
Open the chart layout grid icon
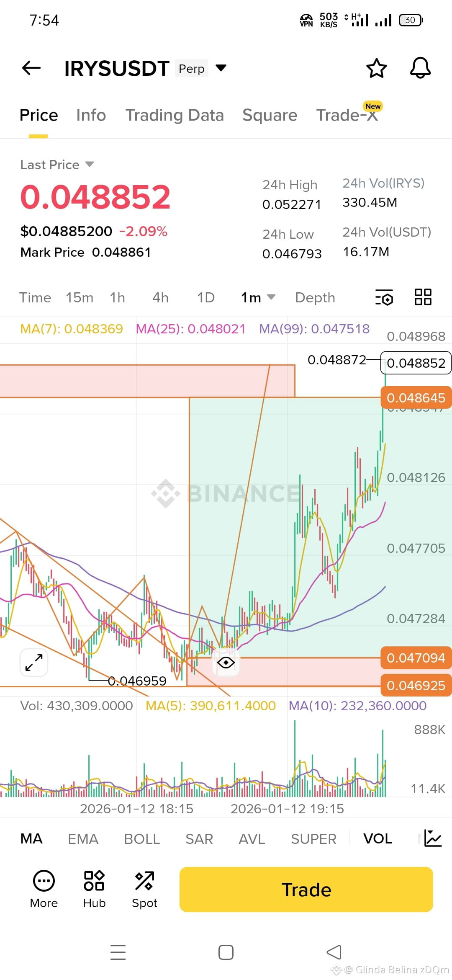click(423, 297)
